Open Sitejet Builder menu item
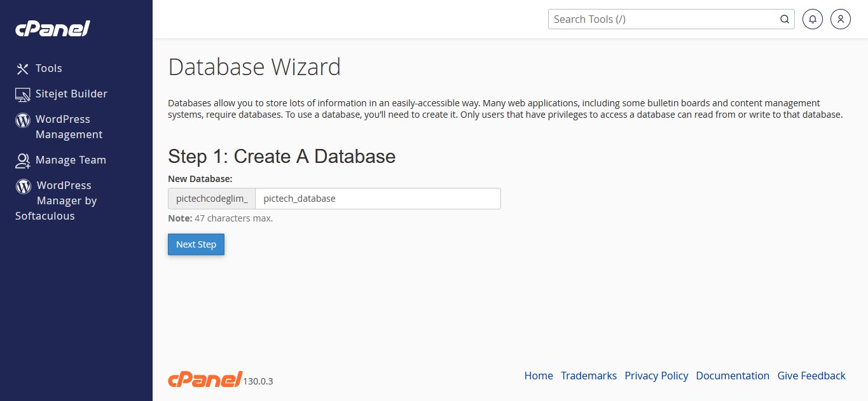Image resolution: width=868 pixels, height=401 pixels. pyautogui.click(x=71, y=94)
